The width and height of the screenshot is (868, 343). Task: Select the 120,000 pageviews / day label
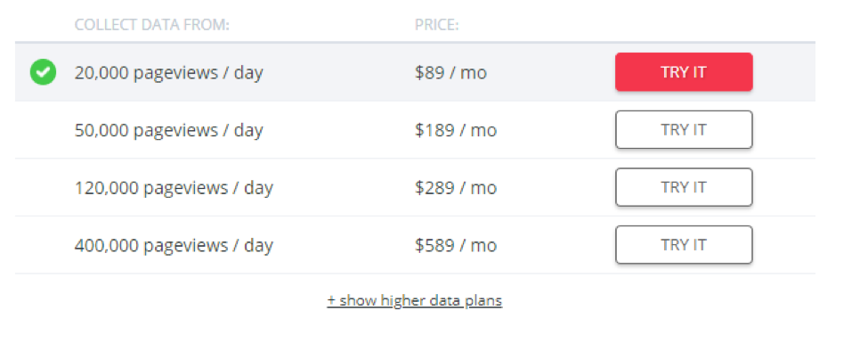tap(174, 188)
